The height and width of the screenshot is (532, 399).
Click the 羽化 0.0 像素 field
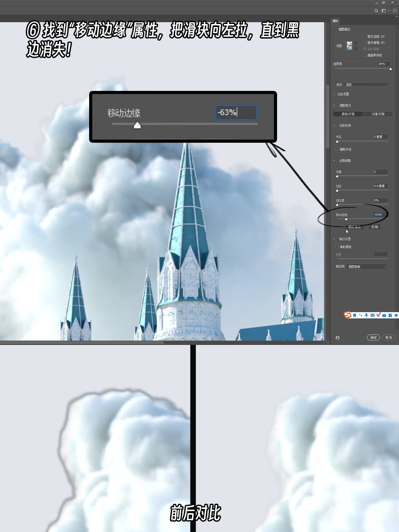click(381, 186)
